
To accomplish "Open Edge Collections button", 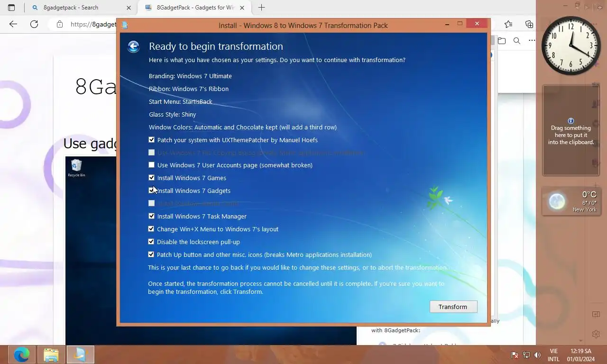I will [x=529, y=24].
